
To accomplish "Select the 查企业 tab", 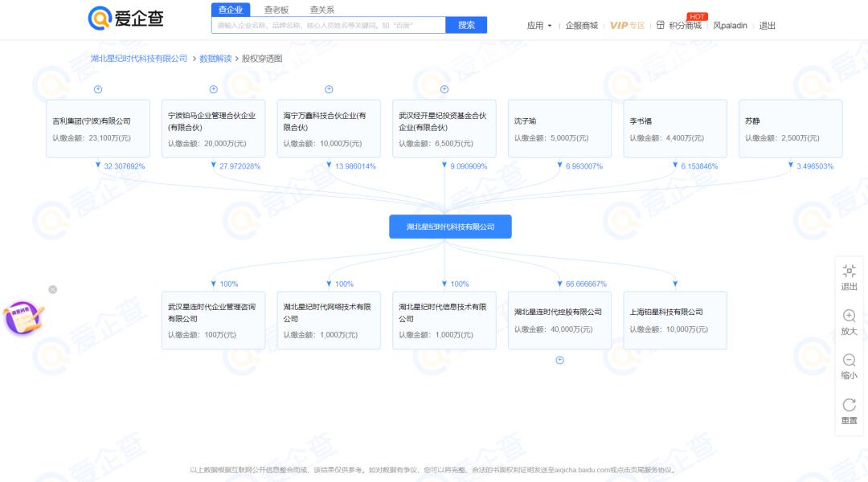I will pyautogui.click(x=231, y=10).
